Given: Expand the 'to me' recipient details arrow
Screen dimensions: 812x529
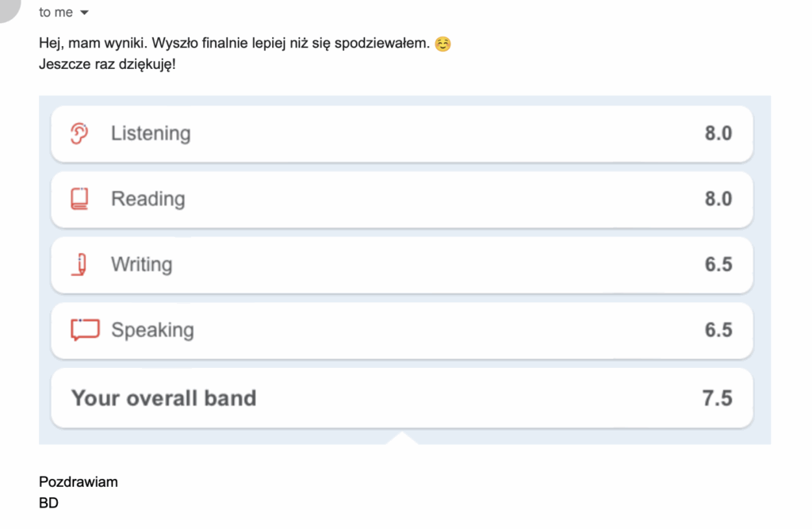Looking at the screenshot, I should pyautogui.click(x=85, y=13).
